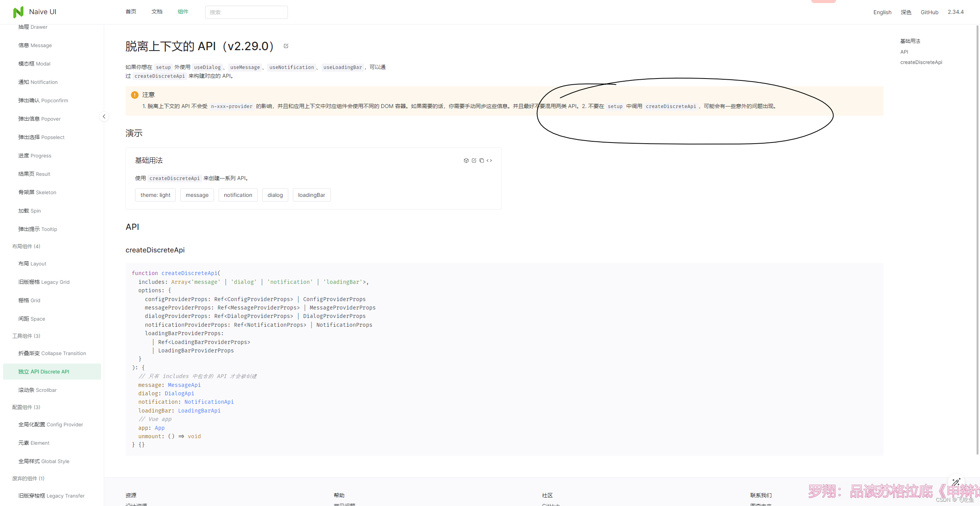Click the dialog demo button
The image size is (980, 506).
tap(275, 195)
